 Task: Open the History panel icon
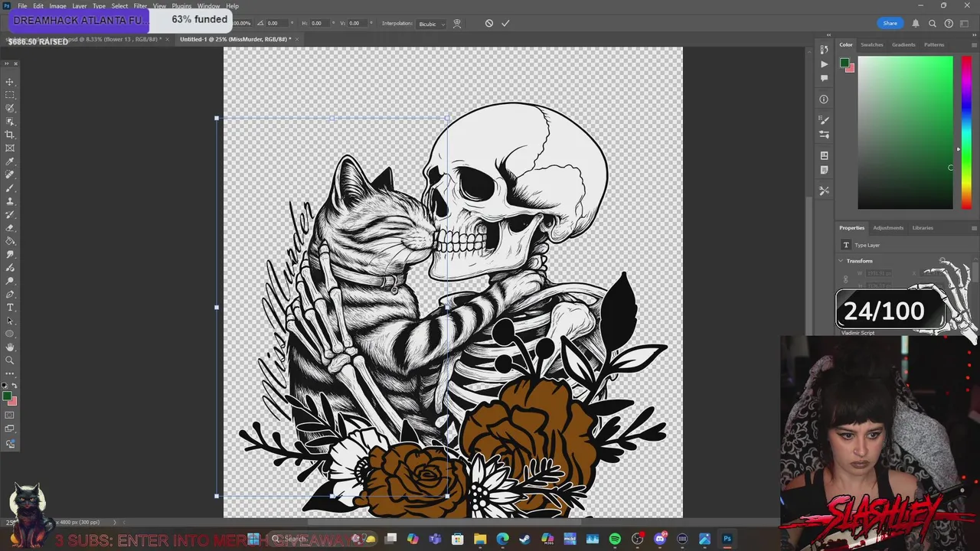(x=824, y=51)
